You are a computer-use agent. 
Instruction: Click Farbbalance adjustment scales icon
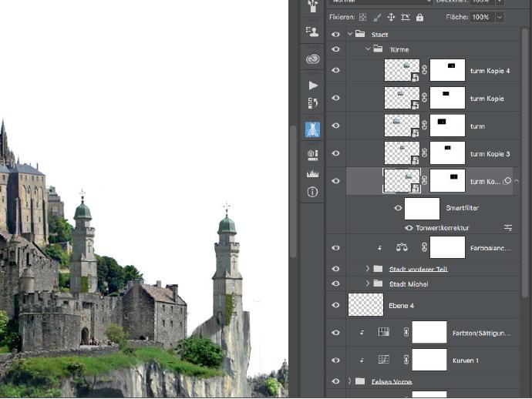[x=402, y=247]
